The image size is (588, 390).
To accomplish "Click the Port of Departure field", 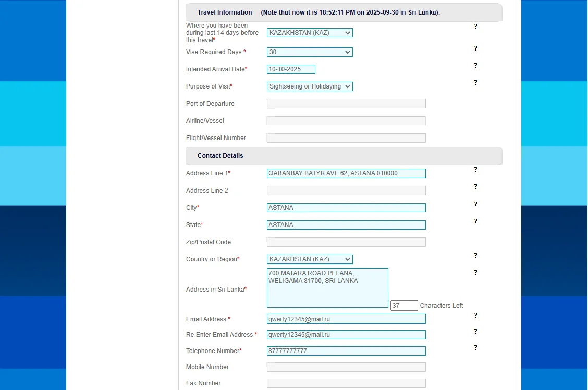I will point(346,104).
